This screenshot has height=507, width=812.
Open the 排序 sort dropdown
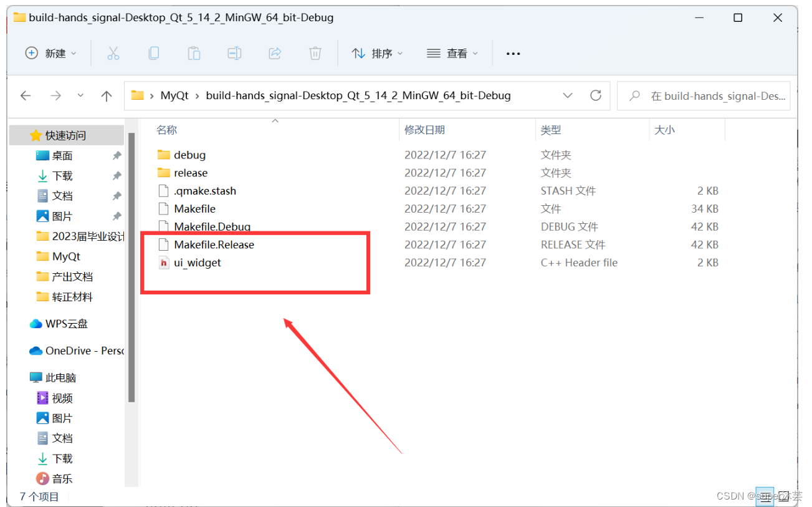[377, 54]
